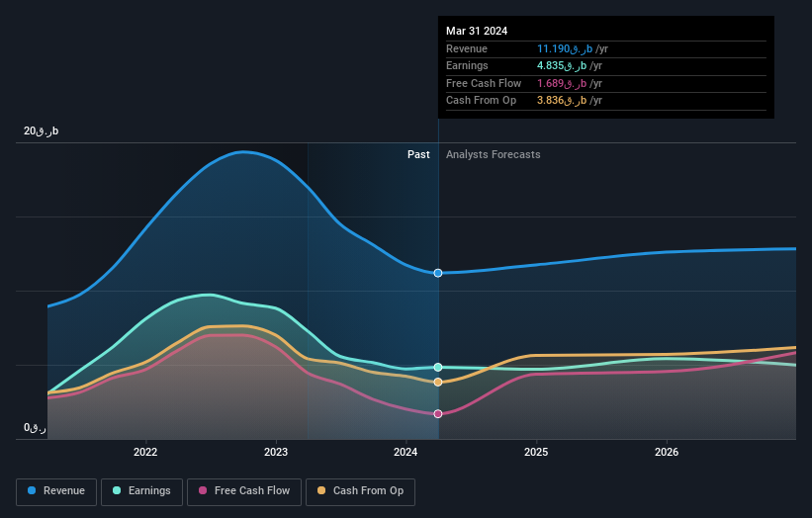Click the 2025 x-axis label

(x=536, y=452)
